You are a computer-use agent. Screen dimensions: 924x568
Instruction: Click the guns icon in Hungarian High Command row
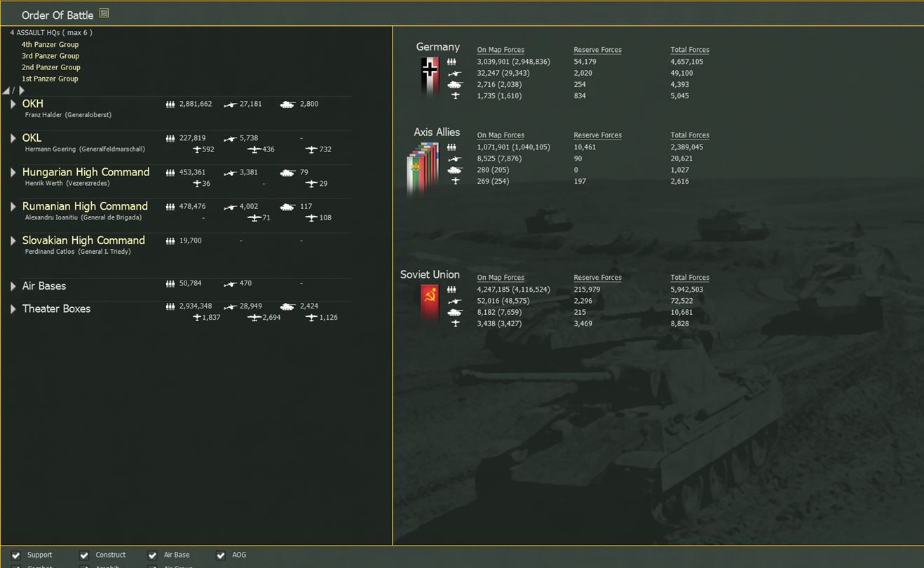[230, 173]
